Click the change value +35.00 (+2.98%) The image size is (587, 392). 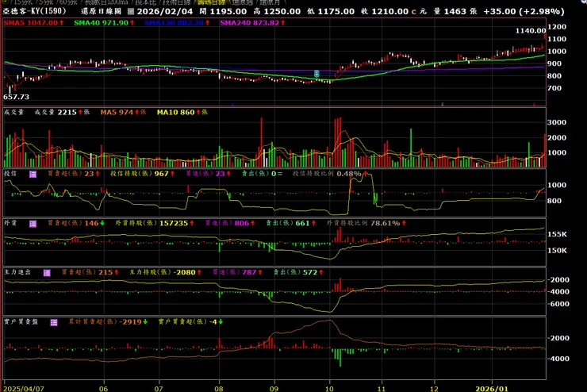[524, 11]
